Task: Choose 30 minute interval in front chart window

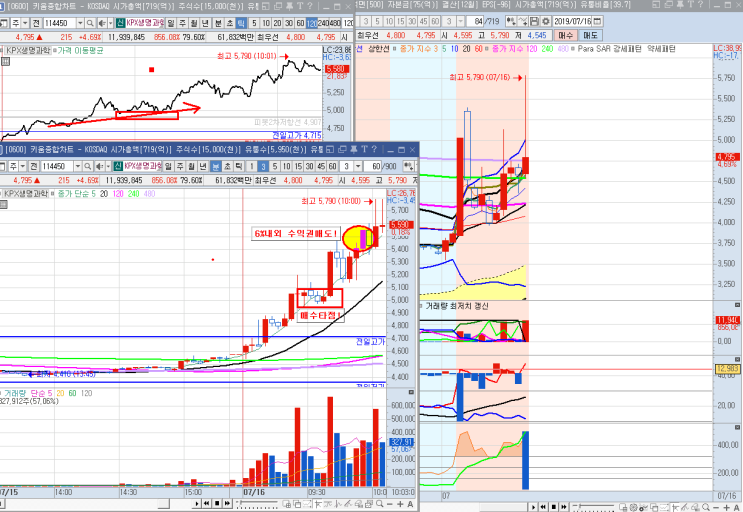Action: pyautogui.click(x=309, y=166)
